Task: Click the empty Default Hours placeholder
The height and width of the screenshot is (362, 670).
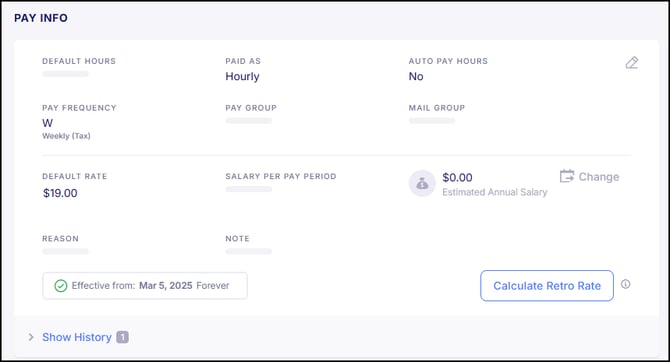Action: (65, 74)
